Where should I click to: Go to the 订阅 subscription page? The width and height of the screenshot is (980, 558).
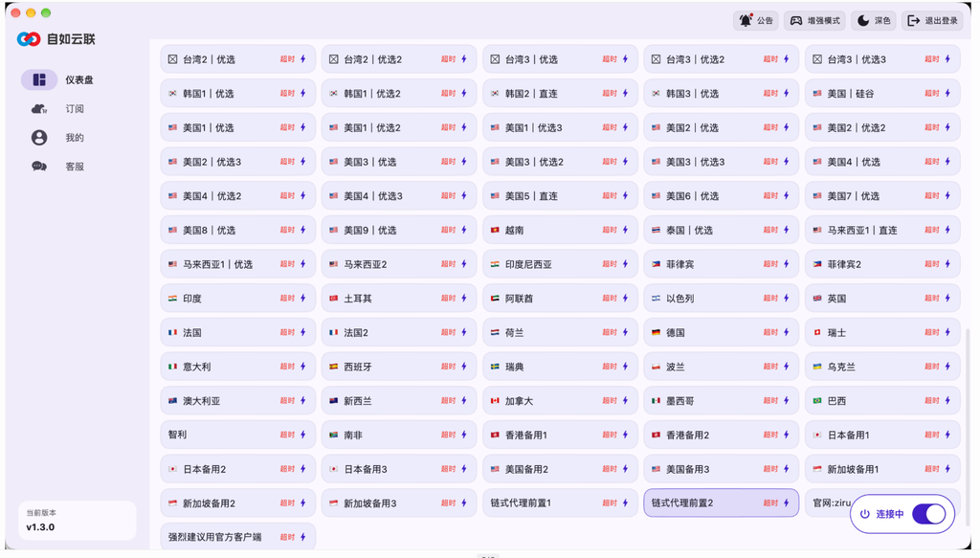click(x=59, y=109)
